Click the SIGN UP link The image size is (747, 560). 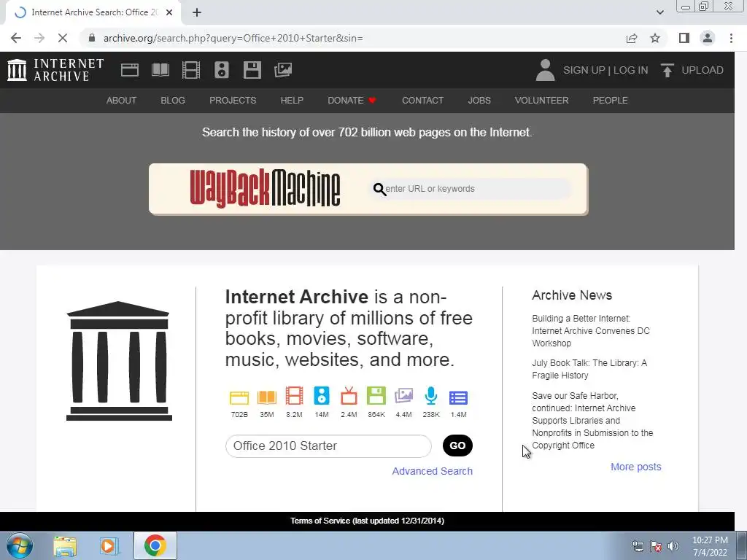(584, 70)
